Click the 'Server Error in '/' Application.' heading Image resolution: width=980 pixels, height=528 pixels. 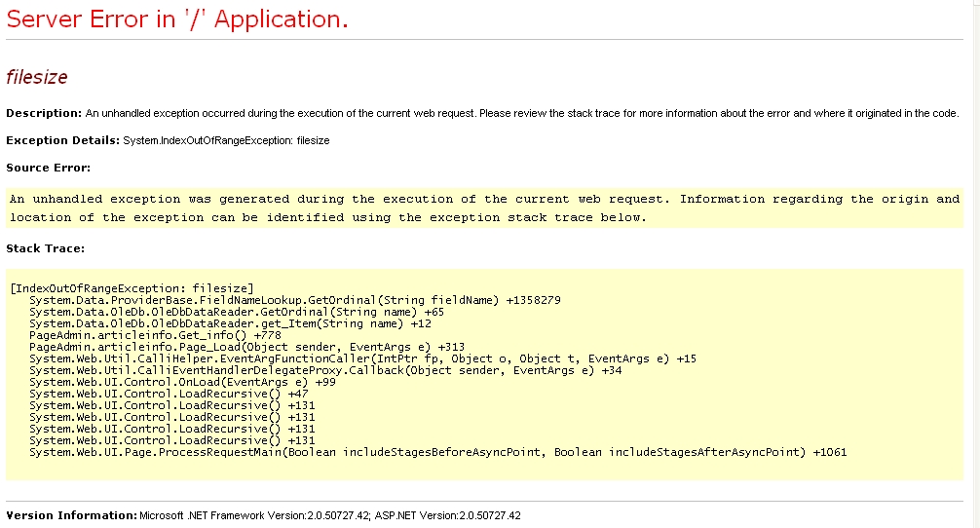click(x=177, y=19)
